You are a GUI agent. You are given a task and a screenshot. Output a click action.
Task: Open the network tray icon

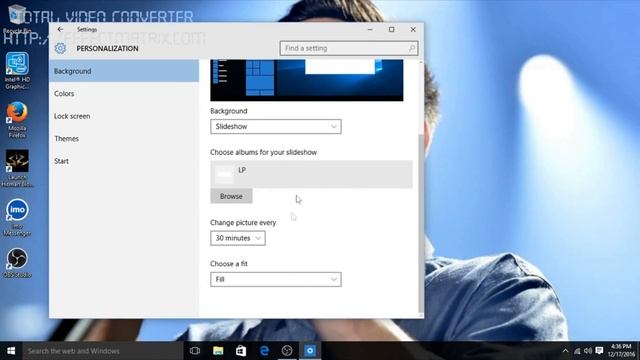tap(577, 351)
